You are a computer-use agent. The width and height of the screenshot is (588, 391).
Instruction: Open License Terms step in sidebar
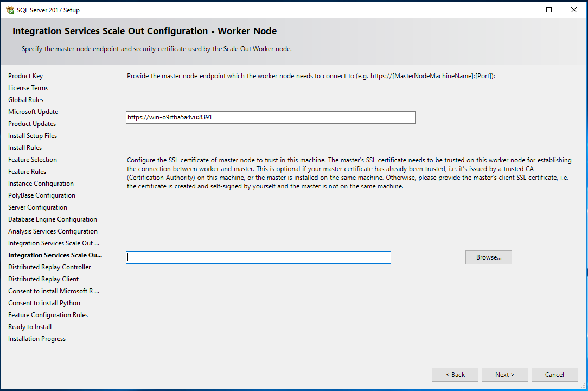pos(28,88)
